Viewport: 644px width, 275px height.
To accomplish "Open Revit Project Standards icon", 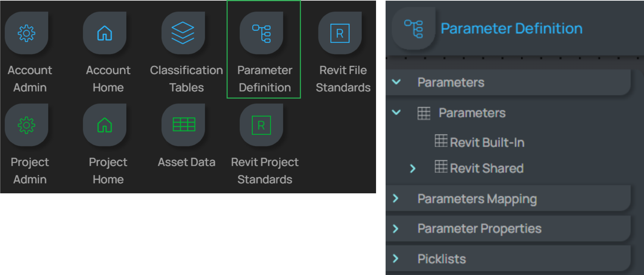I will coord(261,125).
